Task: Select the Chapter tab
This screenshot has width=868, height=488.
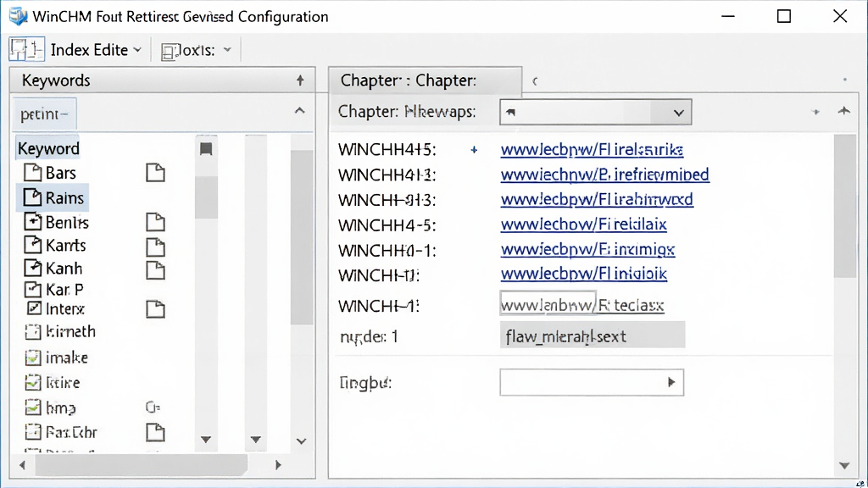Action: coord(426,80)
